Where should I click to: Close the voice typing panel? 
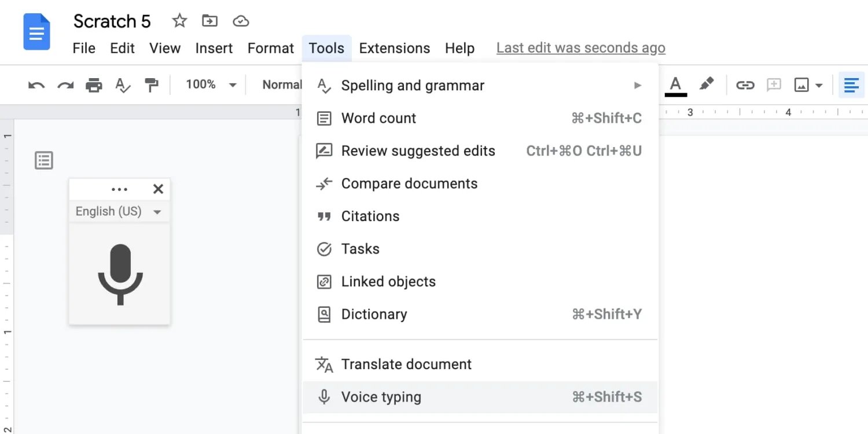158,189
